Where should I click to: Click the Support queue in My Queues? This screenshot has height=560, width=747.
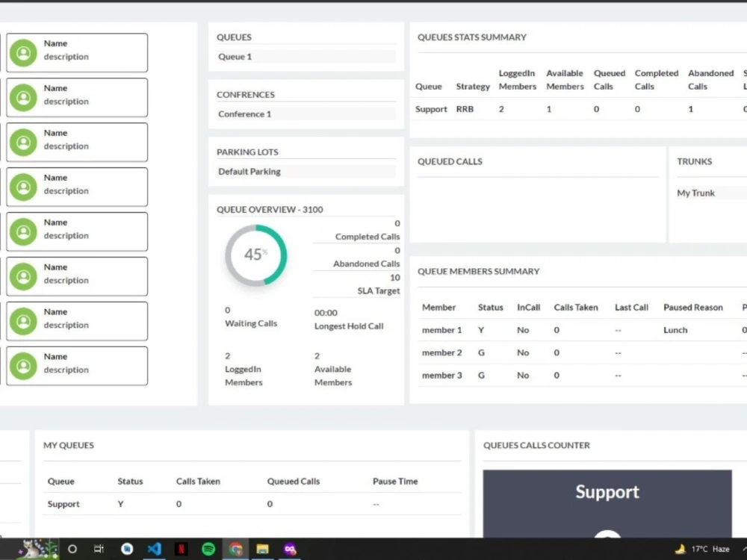pyautogui.click(x=63, y=504)
